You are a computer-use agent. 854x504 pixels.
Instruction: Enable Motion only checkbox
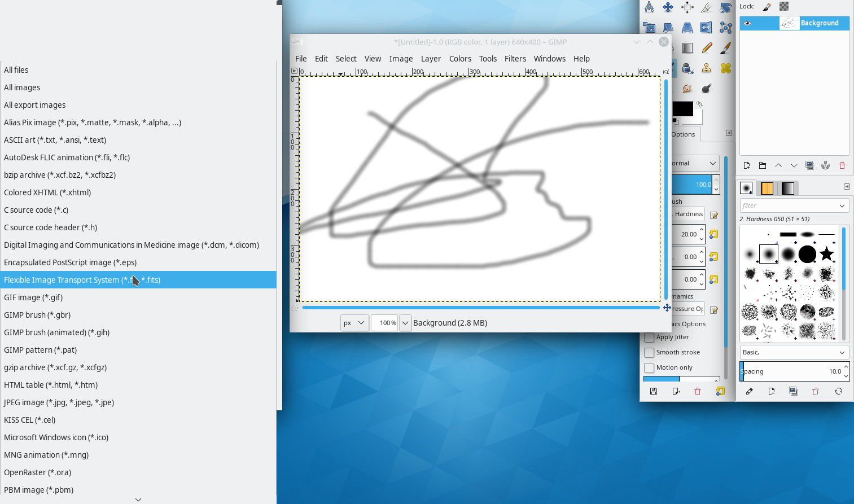click(649, 368)
